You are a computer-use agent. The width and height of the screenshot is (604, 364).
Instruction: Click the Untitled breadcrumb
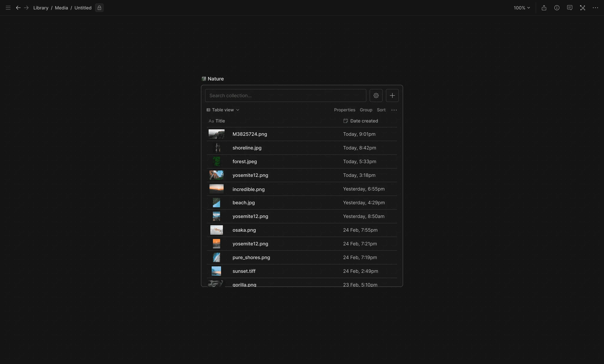pos(83,8)
